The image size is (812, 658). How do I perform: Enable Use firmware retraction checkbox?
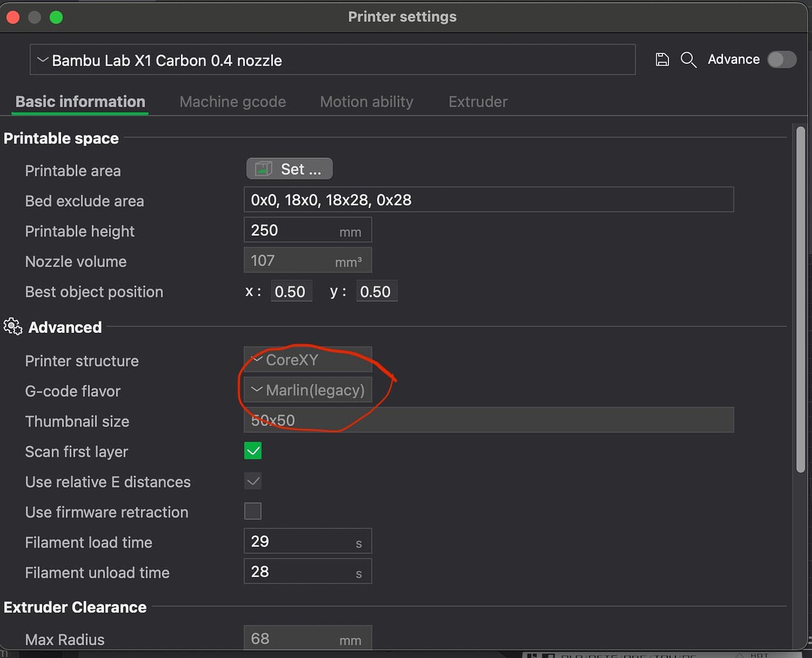tap(253, 511)
